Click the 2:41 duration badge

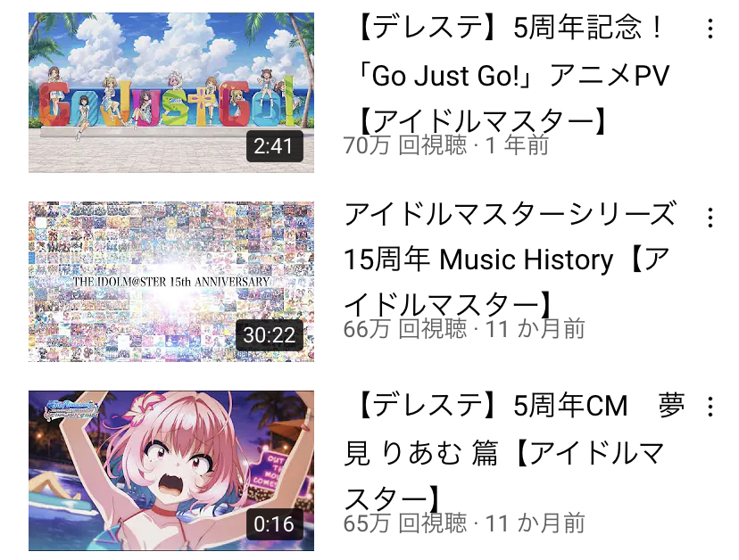pos(274,146)
